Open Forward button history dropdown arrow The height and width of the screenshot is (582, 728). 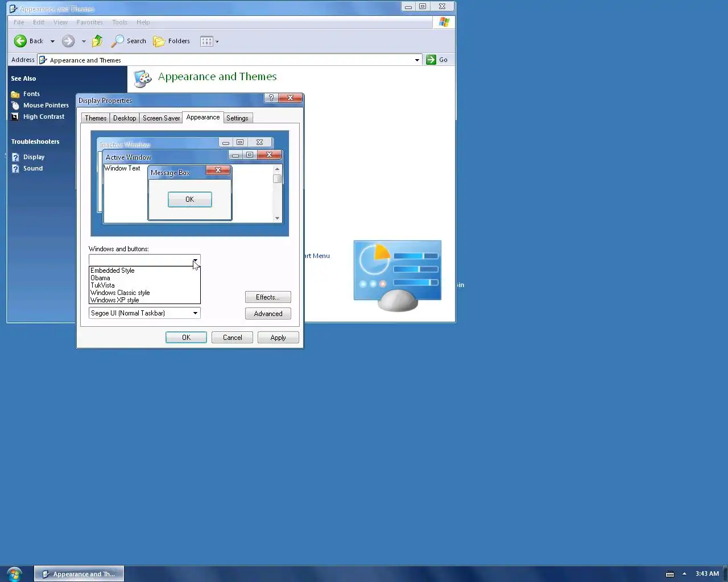tap(84, 41)
